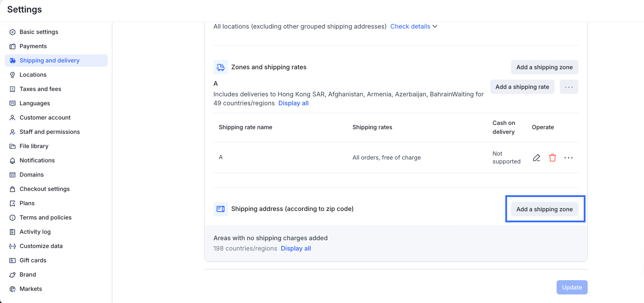644x303 pixels.
Task: Go to Checkout settings in the sidebar
Action: 45,189
